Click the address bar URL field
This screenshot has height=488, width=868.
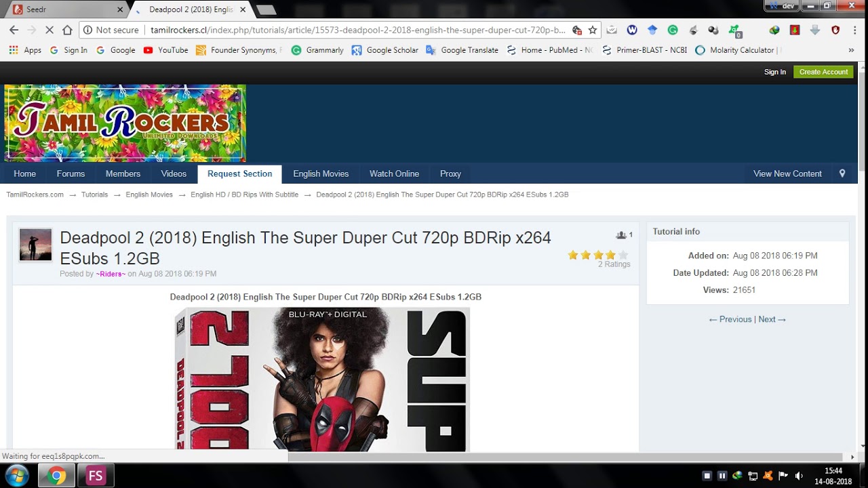357,30
